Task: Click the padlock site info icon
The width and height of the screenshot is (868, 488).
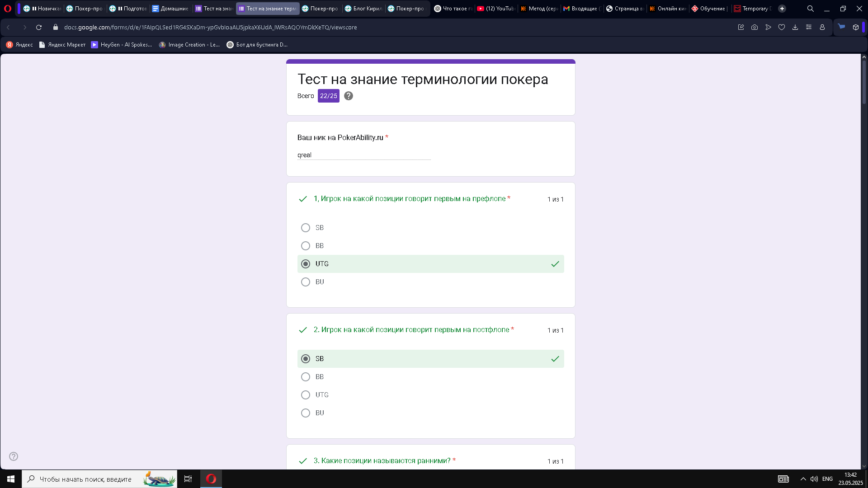Action: point(56,28)
